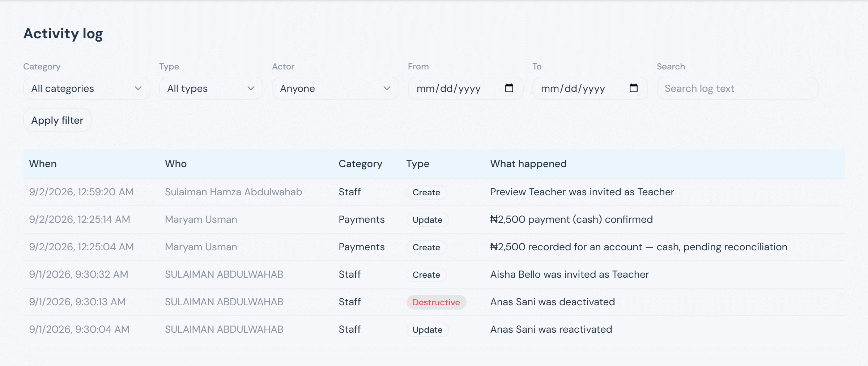
Task: Click Maryam Usman in the 12:25:14 AM row
Action: click(201, 219)
